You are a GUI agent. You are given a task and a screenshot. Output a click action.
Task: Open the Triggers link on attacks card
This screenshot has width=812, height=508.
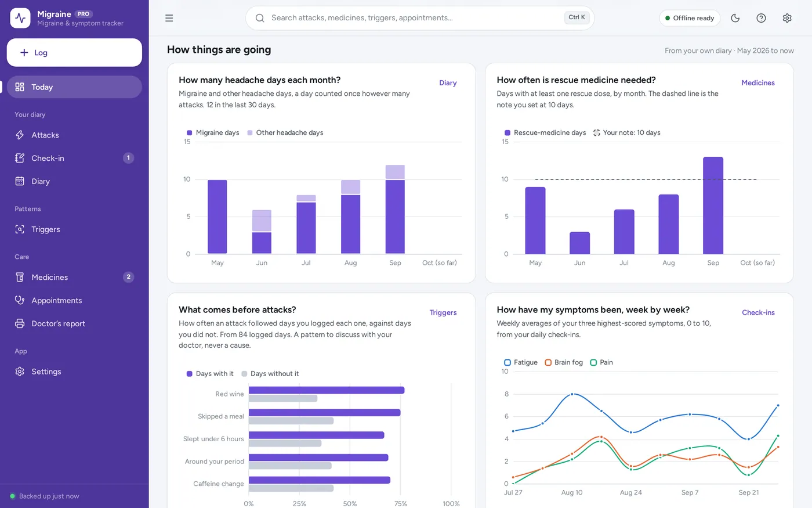tap(443, 313)
